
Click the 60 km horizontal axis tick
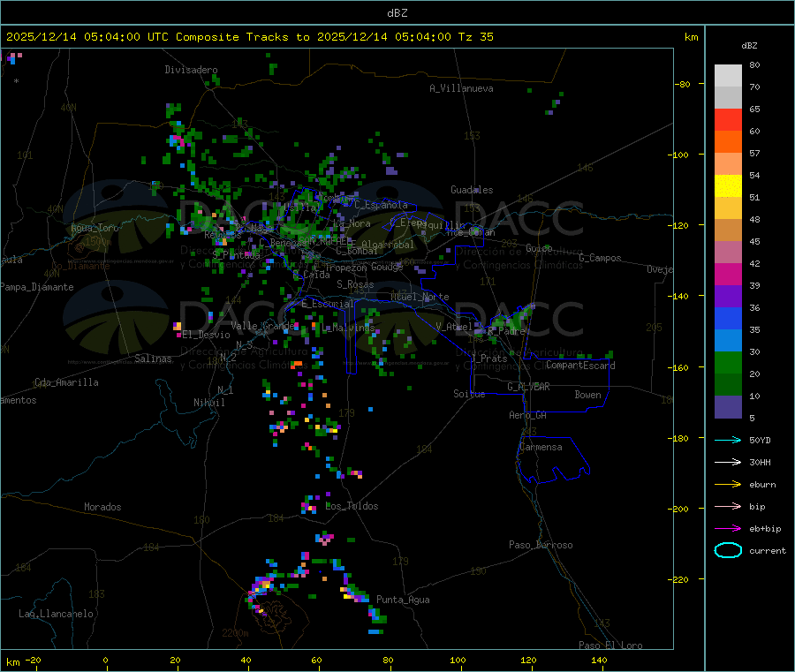(317, 661)
